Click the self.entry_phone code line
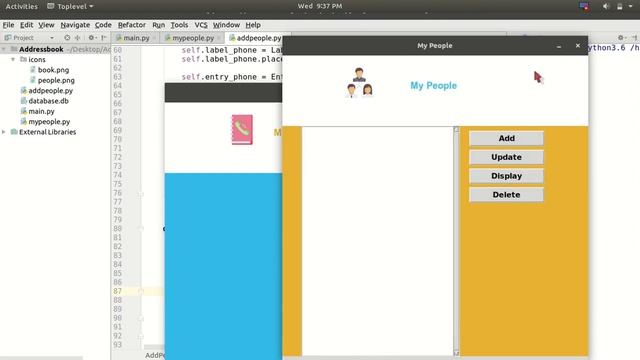Screen dimensions: 640x360 click(x=232, y=77)
